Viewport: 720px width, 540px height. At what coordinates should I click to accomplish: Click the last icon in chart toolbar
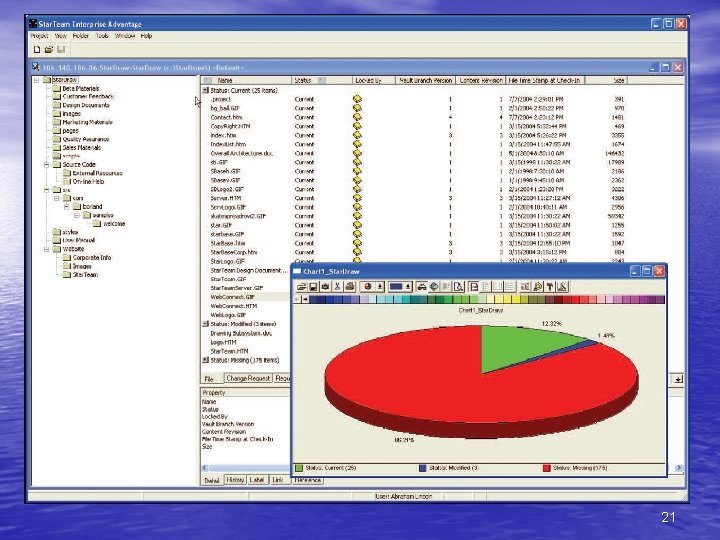(x=562, y=287)
